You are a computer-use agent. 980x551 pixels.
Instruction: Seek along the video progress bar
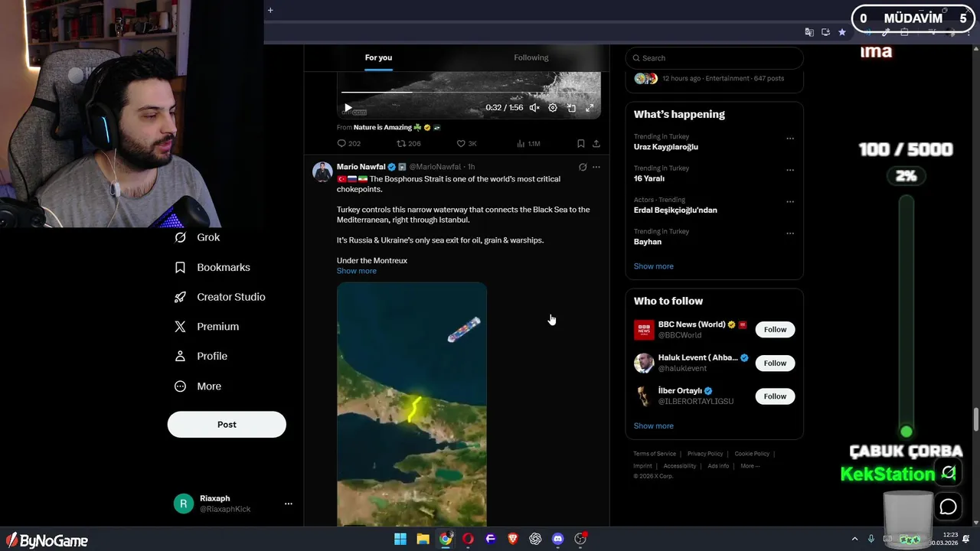click(469, 92)
